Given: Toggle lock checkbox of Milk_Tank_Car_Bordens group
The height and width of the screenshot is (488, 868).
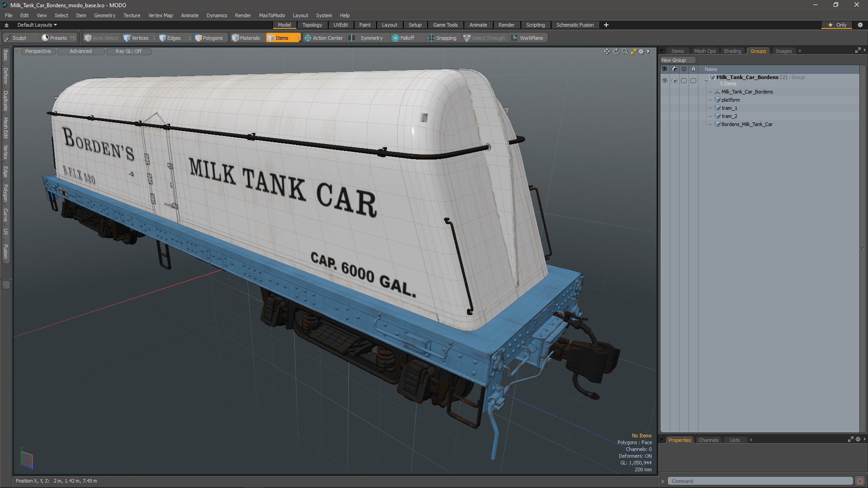Looking at the screenshot, I should pos(693,80).
